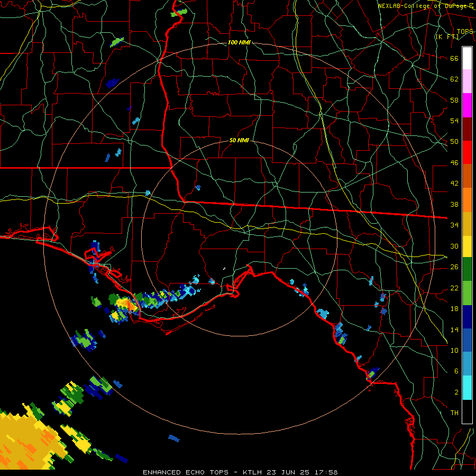Select the dark orange 46 kft legend swatch
The height and width of the screenshot is (476, 476).
click(467, 176)
